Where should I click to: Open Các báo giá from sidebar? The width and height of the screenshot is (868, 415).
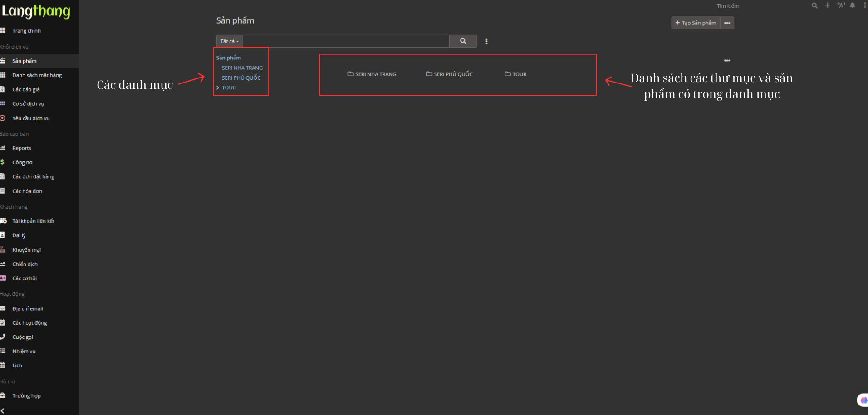click(x=26, y=90)
